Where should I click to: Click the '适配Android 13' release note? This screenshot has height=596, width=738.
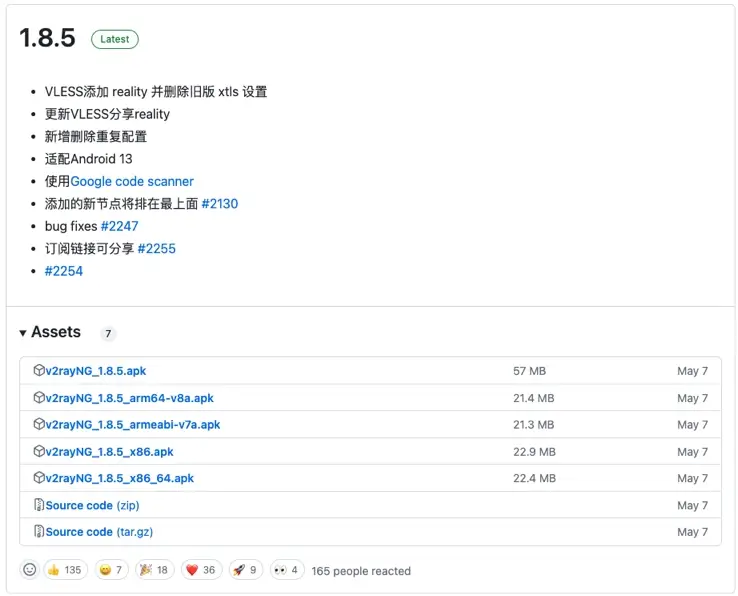point(88,159)
